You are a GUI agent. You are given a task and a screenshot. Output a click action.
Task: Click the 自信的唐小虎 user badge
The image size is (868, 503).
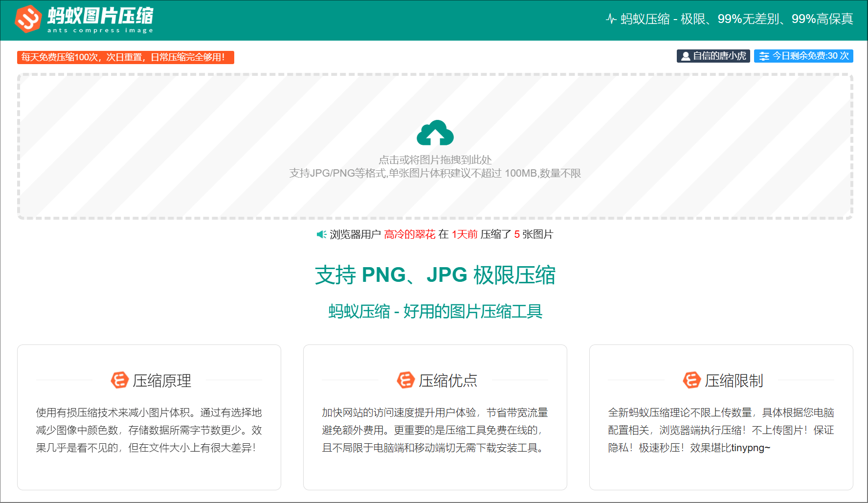point(713,56)
